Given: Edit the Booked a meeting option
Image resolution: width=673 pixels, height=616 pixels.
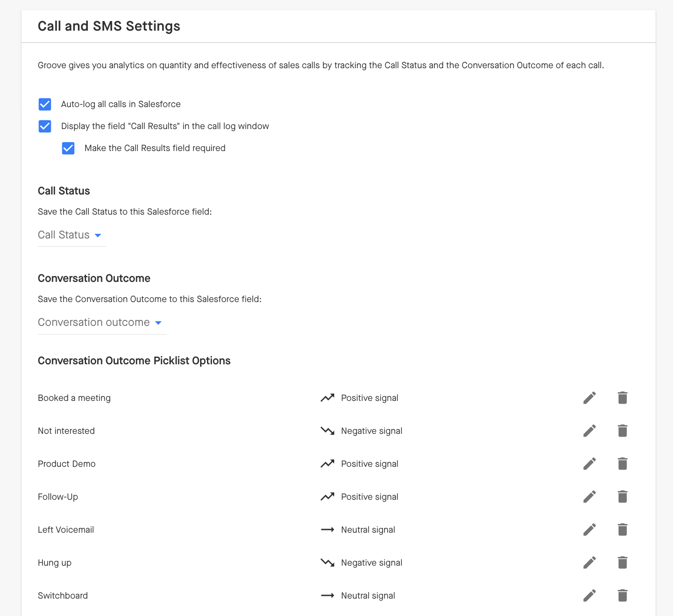Looking at the screenshot, I should point(589,398).
